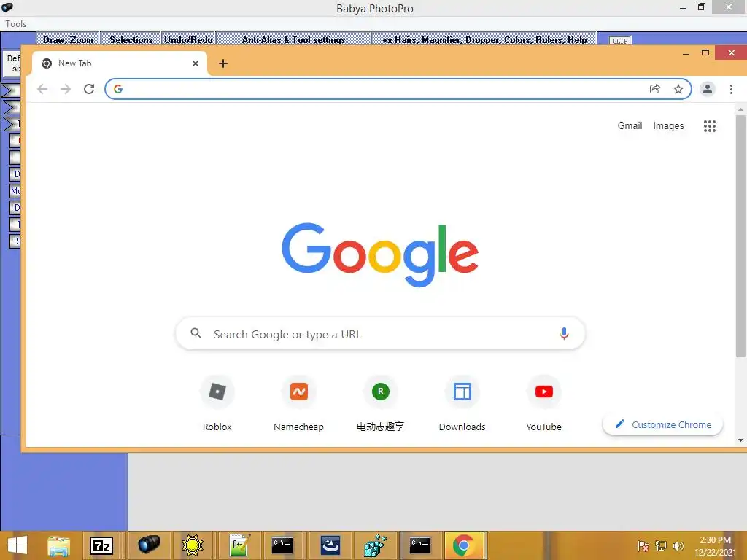Screen dimensions: 747x560
Task: Open File Explorer from the taskbar
Action: pyautogui.click(x=58, y=545)
